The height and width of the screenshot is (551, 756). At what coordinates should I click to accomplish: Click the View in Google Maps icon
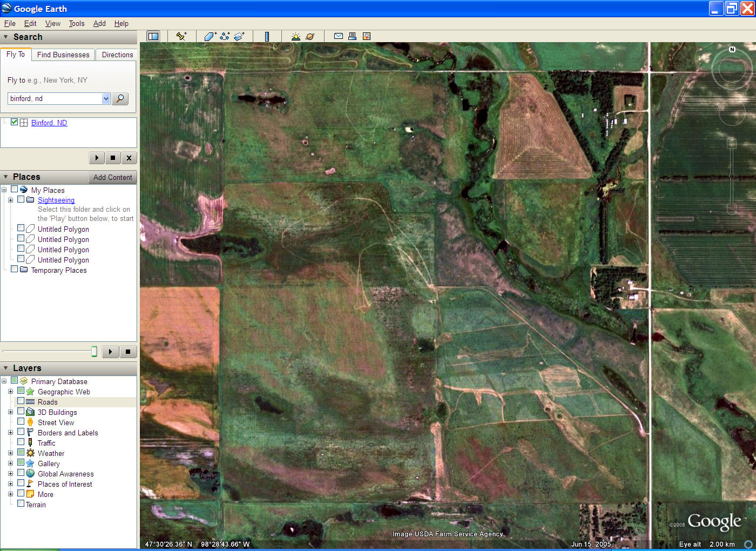(367, 36)
